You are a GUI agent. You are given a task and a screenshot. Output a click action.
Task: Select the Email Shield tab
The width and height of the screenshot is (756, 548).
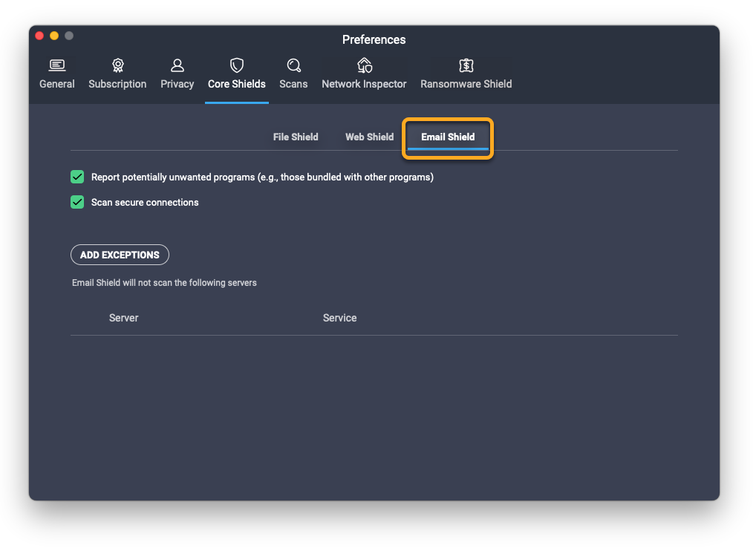(448, 137)
